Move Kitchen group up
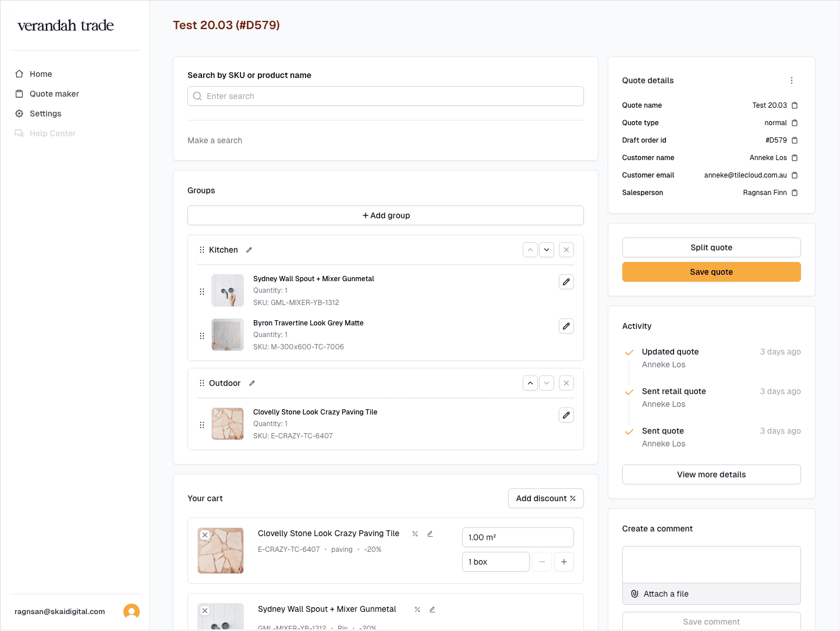 pyautogui.click(x=530, y=250)
